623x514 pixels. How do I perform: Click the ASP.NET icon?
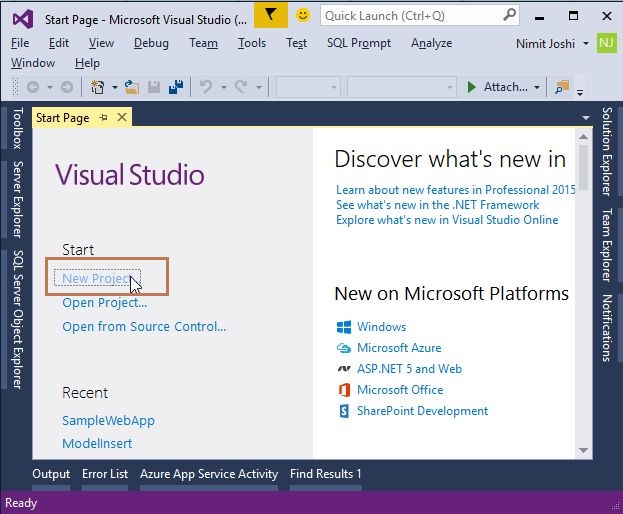(x=344, y=369)
